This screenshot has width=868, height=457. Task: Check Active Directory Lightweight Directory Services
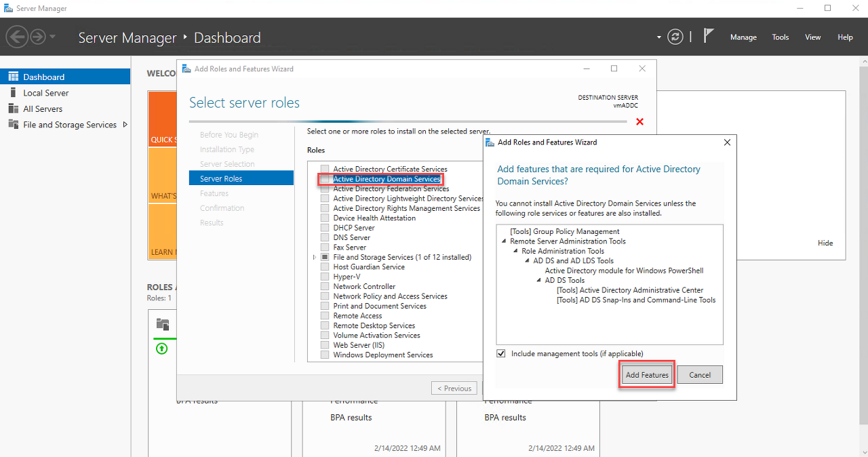pyautogui.click(x=325, y=199)
